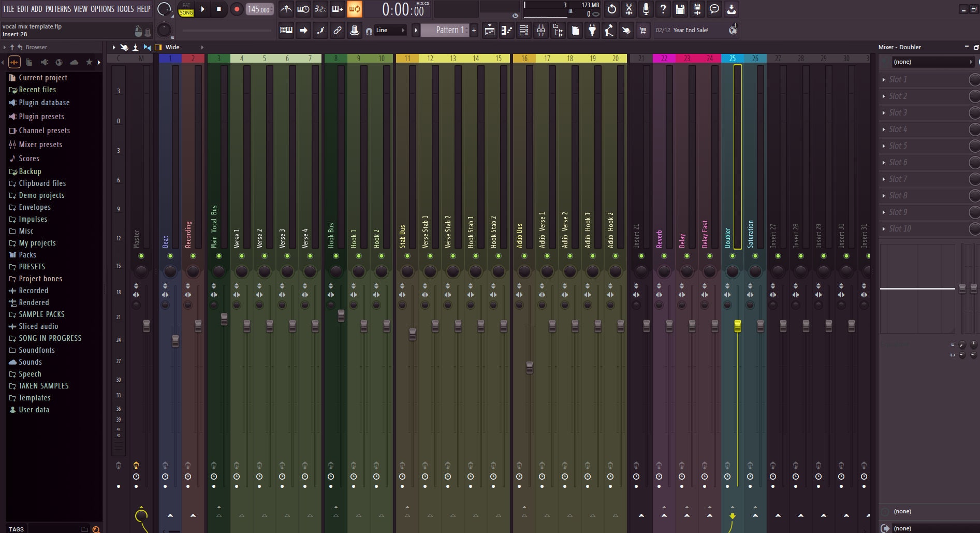The width and height of the screenshot is (980, 533).
Task: Open help via the question mark icon
Action: [663, 9]
